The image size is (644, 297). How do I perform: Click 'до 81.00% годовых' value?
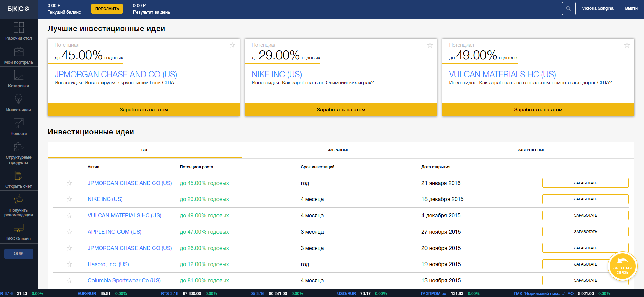pos(204,280)
